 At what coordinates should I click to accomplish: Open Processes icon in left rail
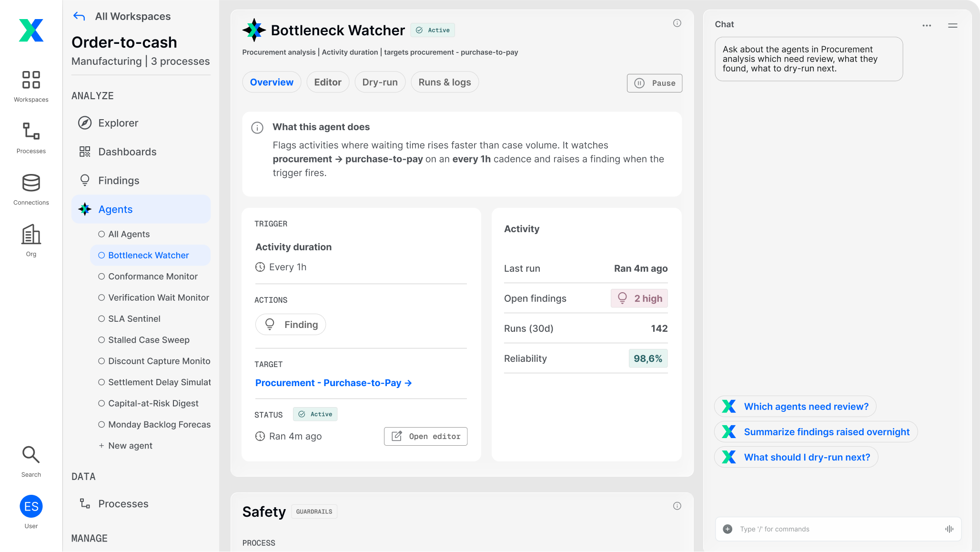coord(31,138)
